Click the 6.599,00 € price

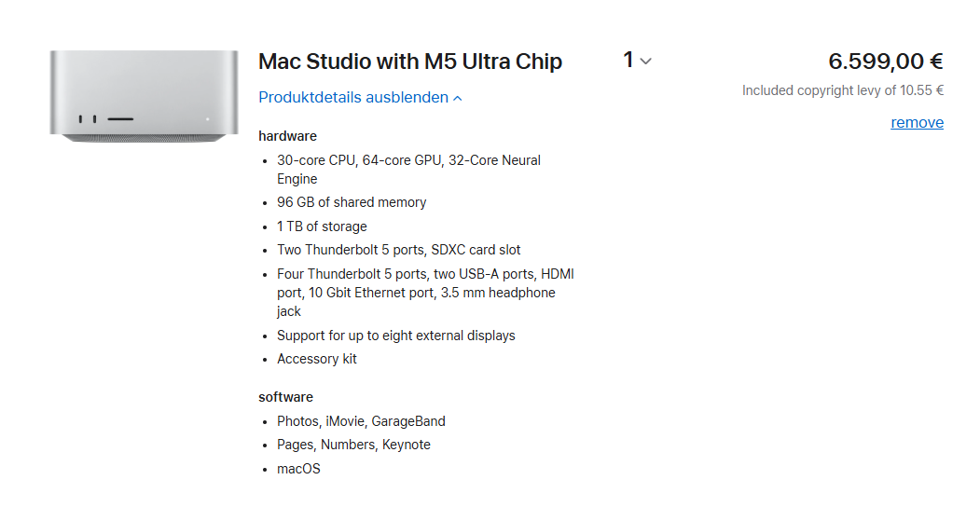[886, 62]
